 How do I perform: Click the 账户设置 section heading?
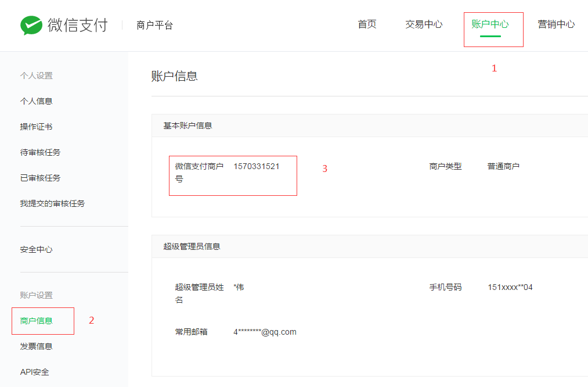point(37,295)
